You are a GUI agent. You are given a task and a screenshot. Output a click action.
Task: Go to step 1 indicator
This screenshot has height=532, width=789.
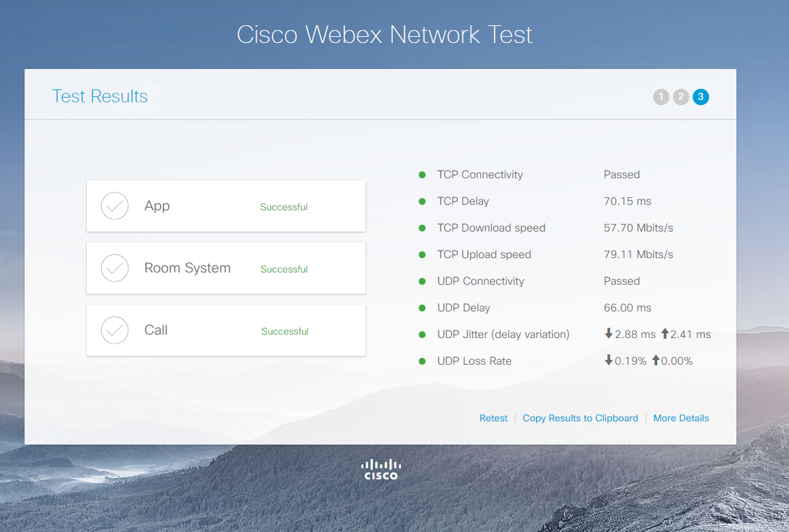[661, 97]
